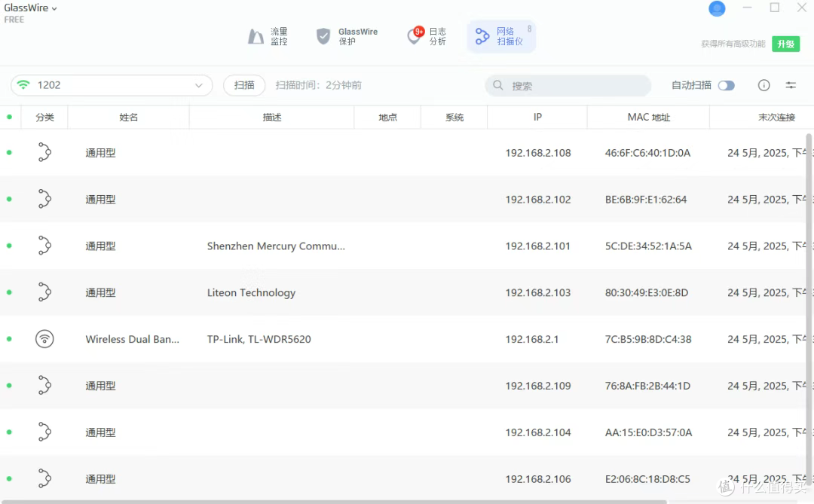814x504 pixels.
Task: Click the green Wi-Fi icon beside 1202
Action: tap(24, 85)
